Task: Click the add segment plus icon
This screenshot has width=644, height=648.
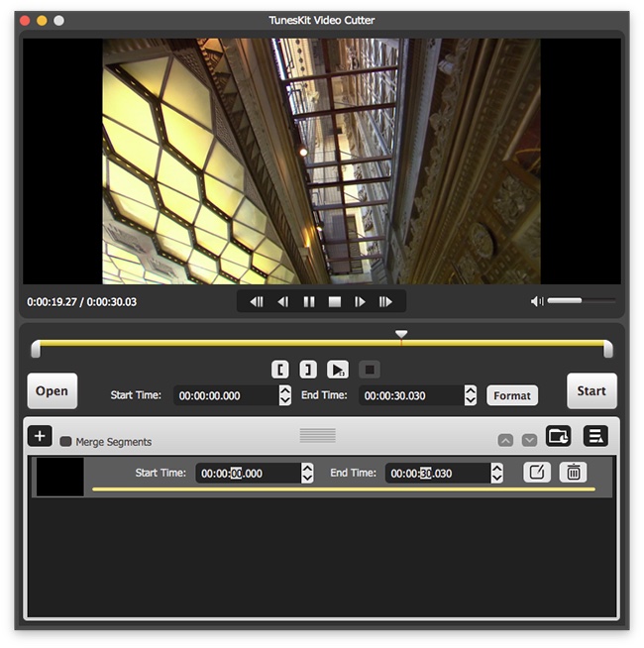Action: pyautogui.click(x=40, y=436)
